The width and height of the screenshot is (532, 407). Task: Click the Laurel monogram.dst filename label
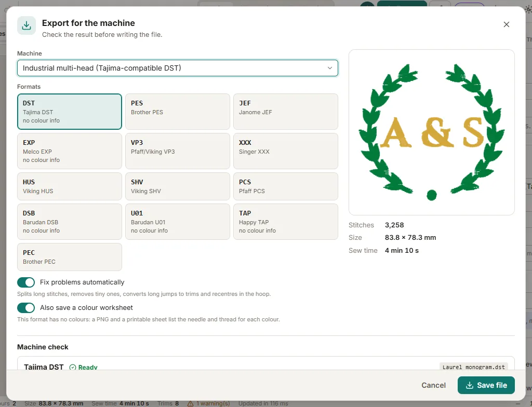(473, 367)
